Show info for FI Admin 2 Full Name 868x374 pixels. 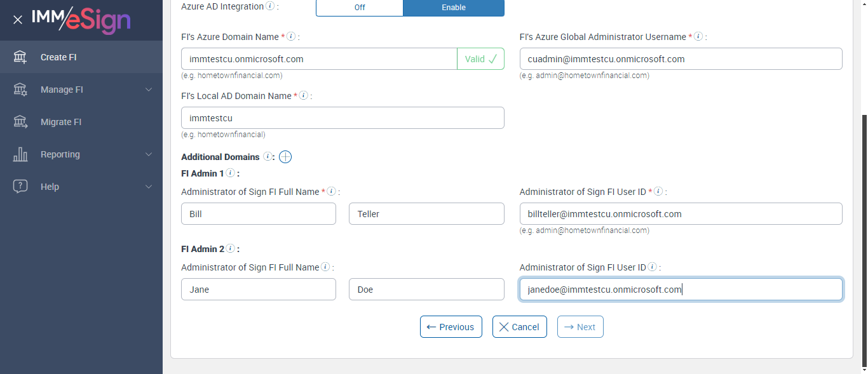tap(325, 267)
